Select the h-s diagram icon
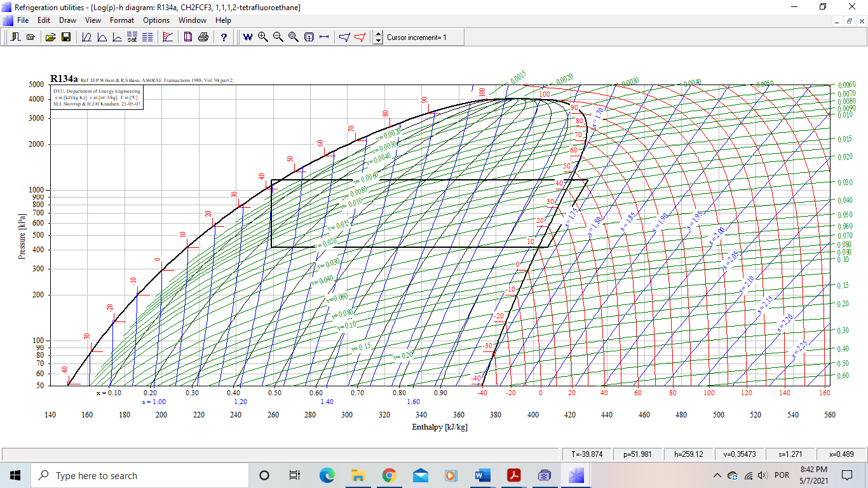Screen dimensions: 868x488 (116, 37)
